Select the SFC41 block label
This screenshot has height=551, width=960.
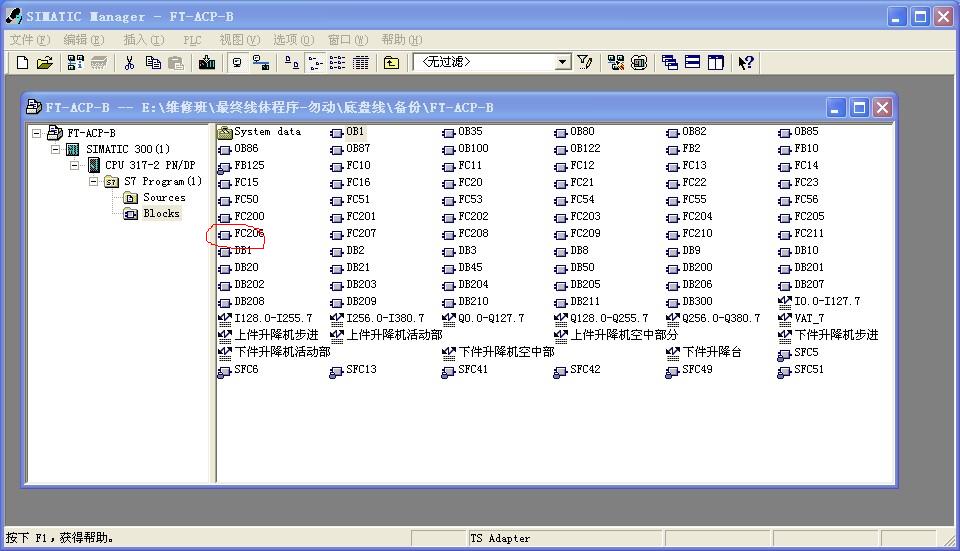tap(473, 369)
